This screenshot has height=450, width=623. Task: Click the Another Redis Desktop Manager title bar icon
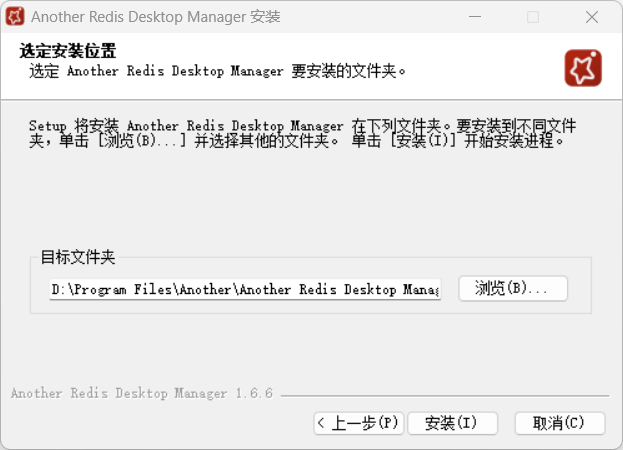[15, 16]
